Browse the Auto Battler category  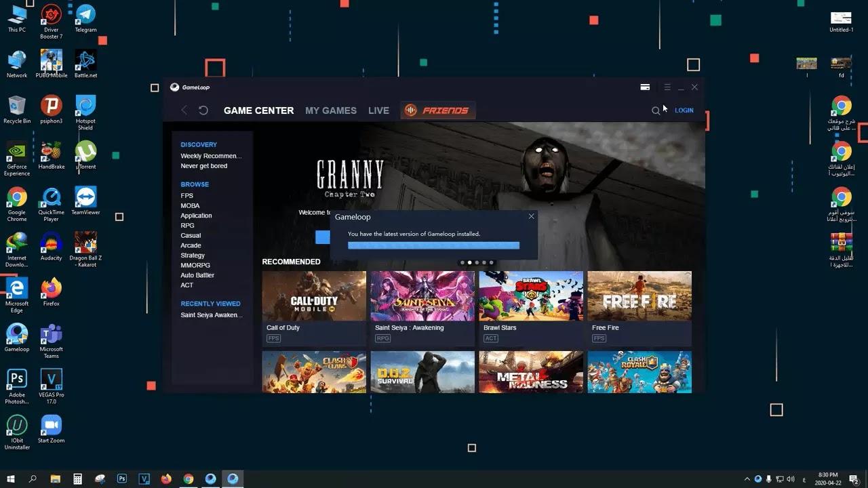pyautogui.click(x=197, y=275)
